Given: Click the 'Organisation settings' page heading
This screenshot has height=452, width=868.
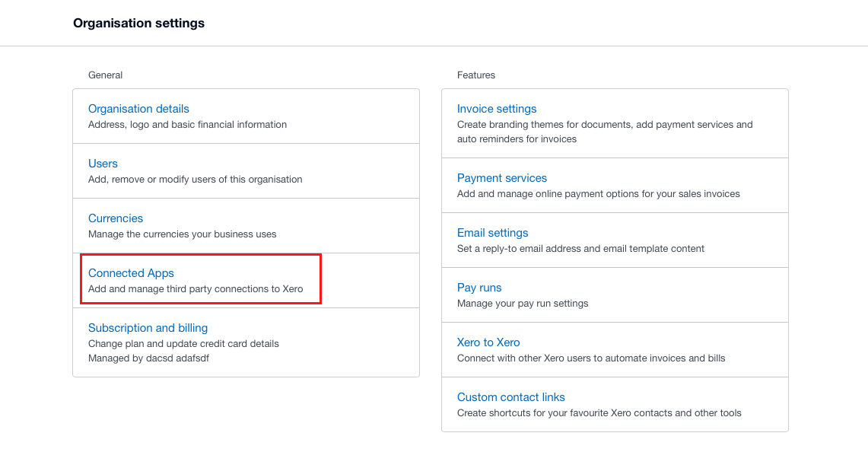Looking at the screenshot, I should click(139, 24).
